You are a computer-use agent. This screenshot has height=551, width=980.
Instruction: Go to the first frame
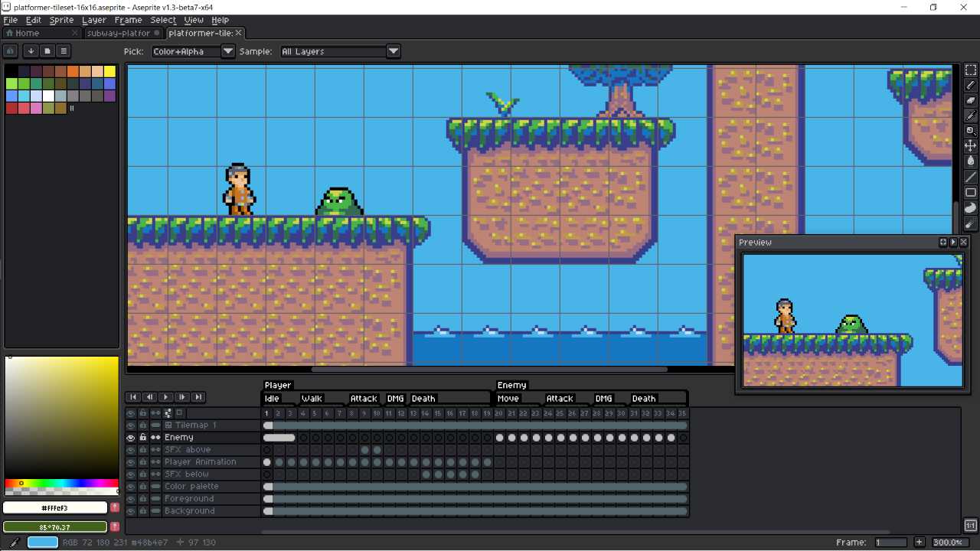click(133, 397)
